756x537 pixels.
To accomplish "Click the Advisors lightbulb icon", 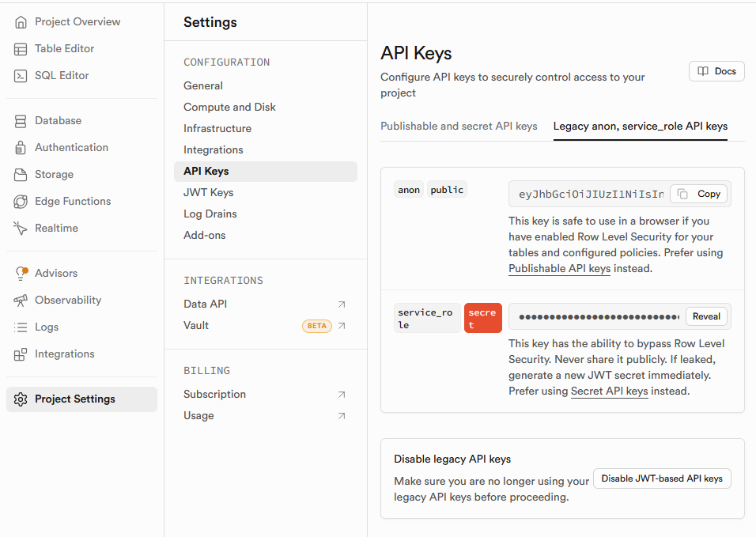I will 21,274.
